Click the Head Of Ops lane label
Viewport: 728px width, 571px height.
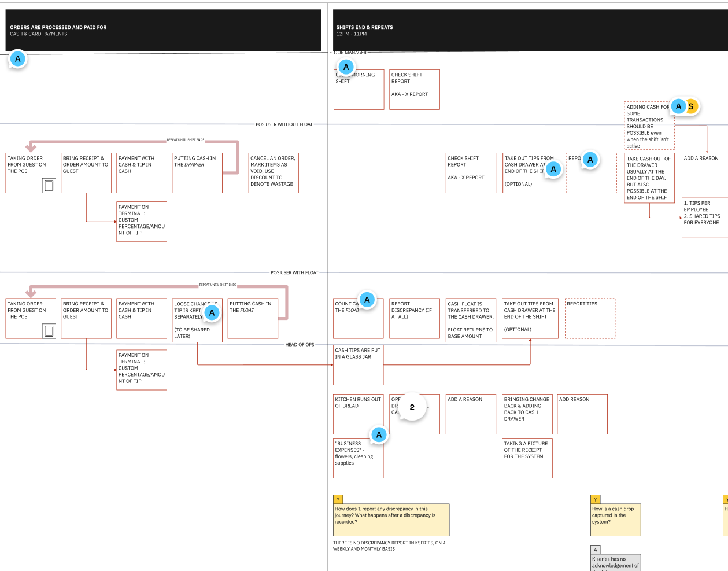click(x=300, y=345)
